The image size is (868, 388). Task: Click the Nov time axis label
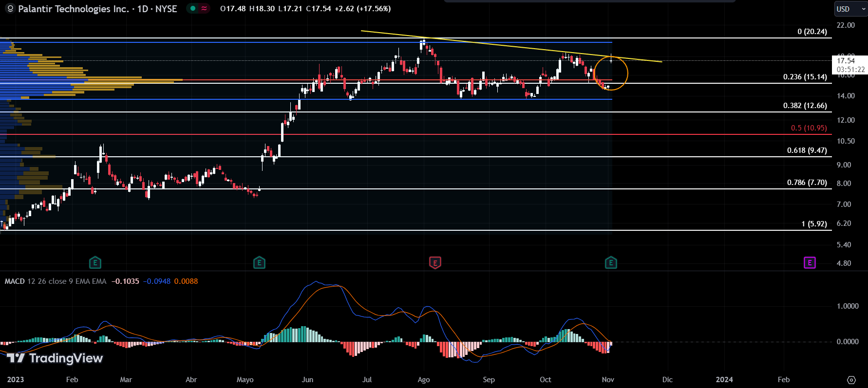(x=608, y=380)
